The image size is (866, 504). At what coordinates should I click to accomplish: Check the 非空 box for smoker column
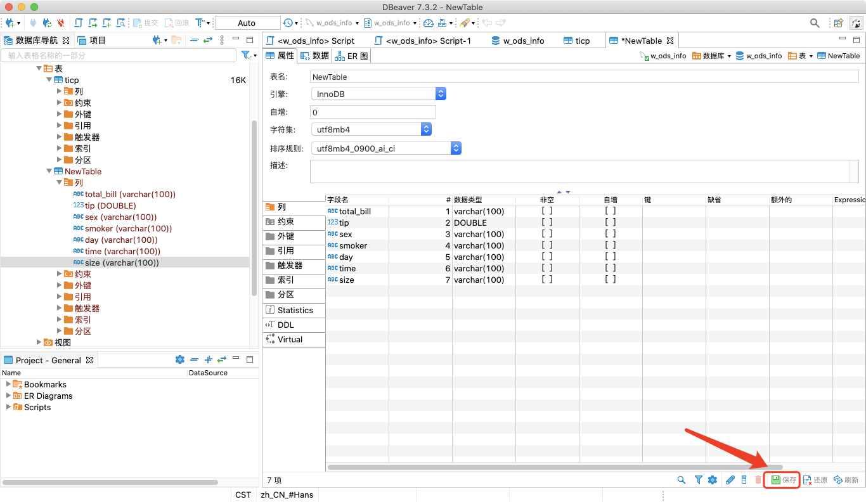[546, 245]
